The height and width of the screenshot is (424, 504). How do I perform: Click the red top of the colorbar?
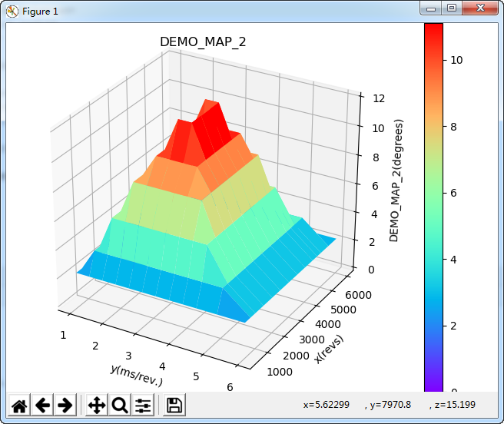[x=433, y=32]
